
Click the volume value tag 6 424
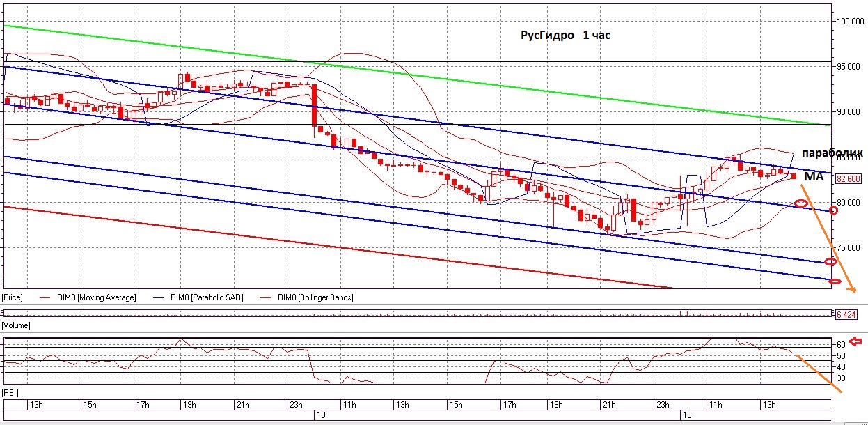tap(846, 315)
